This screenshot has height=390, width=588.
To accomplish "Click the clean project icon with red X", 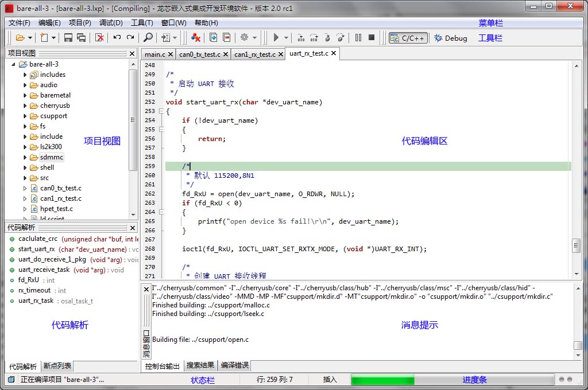I will pos(196,38).
